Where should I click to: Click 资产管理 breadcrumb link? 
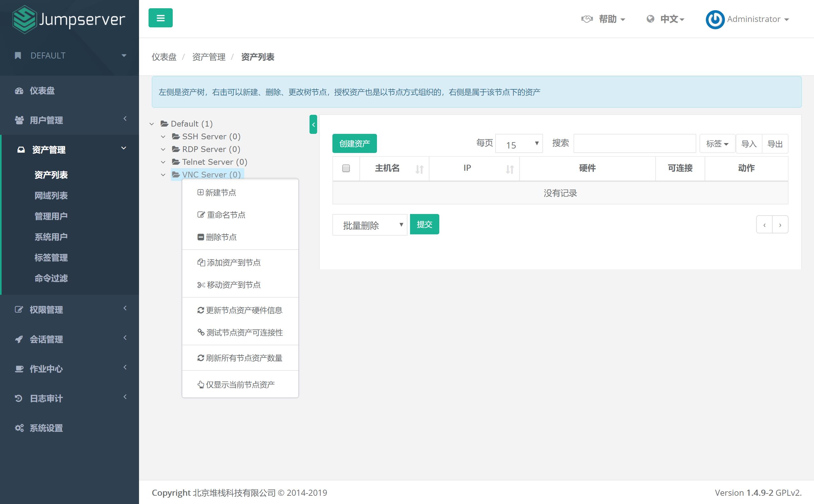[209, 57]
